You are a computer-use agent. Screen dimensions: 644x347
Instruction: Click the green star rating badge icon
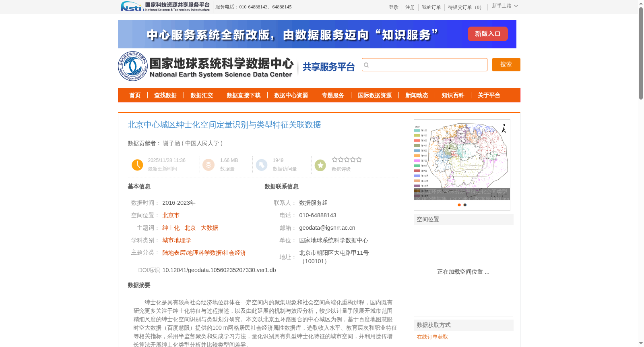320,165
